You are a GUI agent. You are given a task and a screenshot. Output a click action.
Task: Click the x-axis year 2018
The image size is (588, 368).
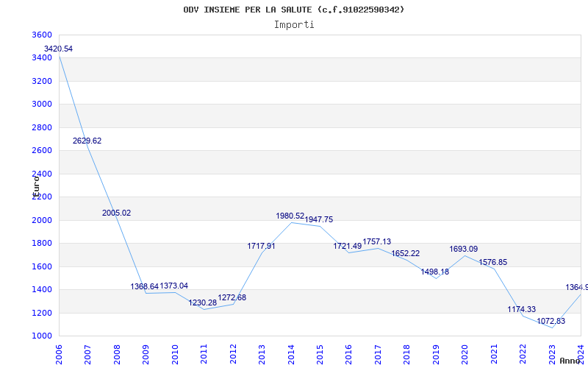click(407, 355)
